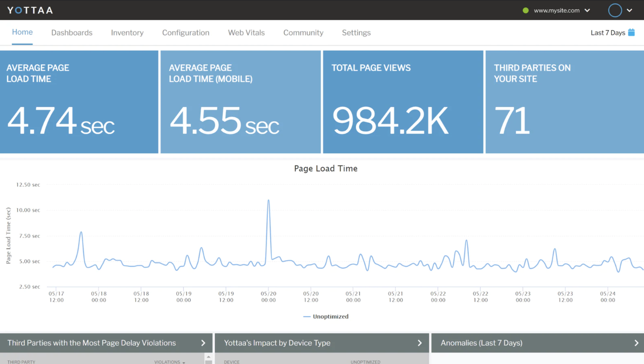Go to the Configuration tab
This screenshot has width=644, height=364.
click(186, 33)
